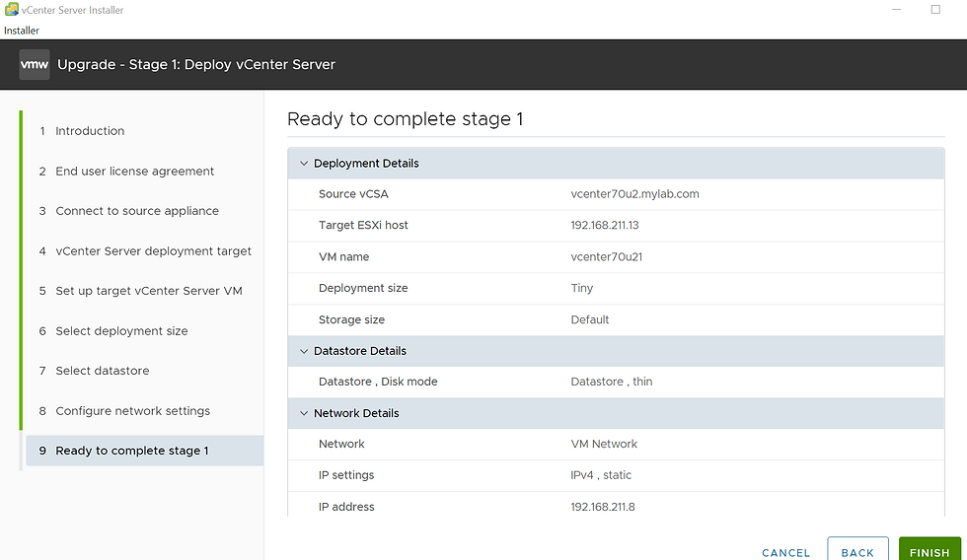Click the 'Ready to complete stage 1' page heading

point(406,119)
